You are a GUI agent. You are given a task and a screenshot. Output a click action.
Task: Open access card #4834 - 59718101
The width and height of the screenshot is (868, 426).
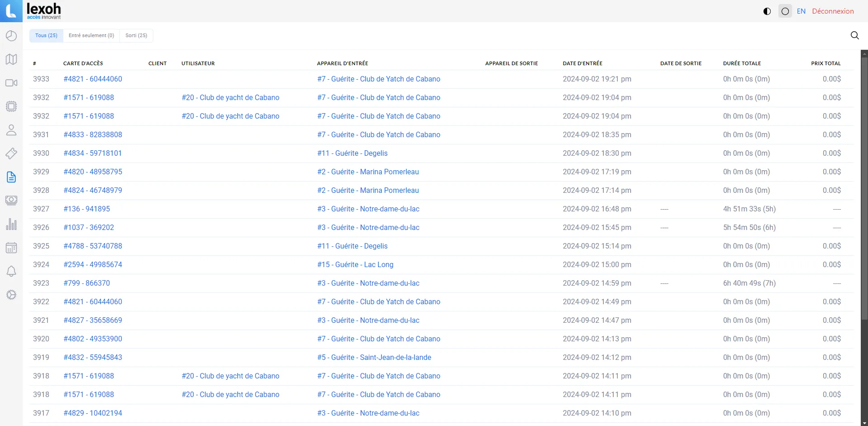[x=93, y=153]
